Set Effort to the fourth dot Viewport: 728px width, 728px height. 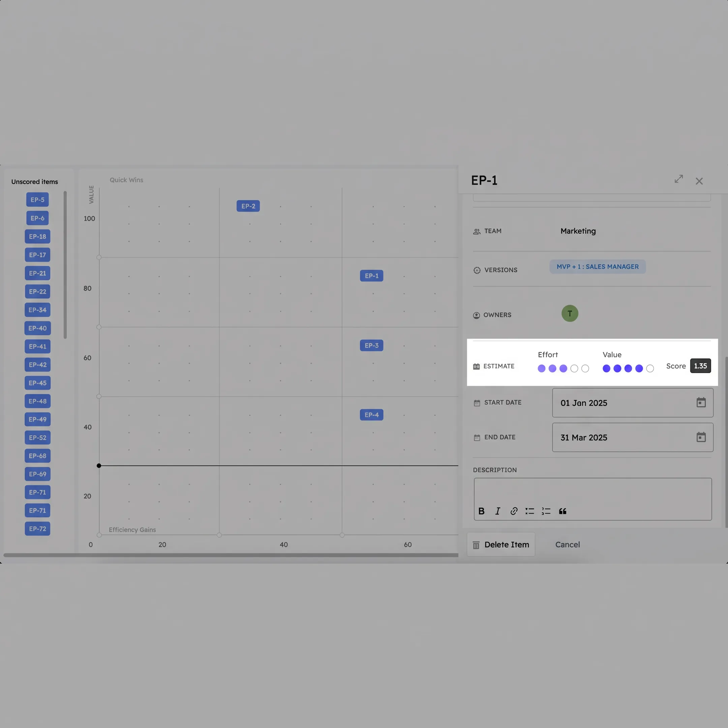click(574, 368)
